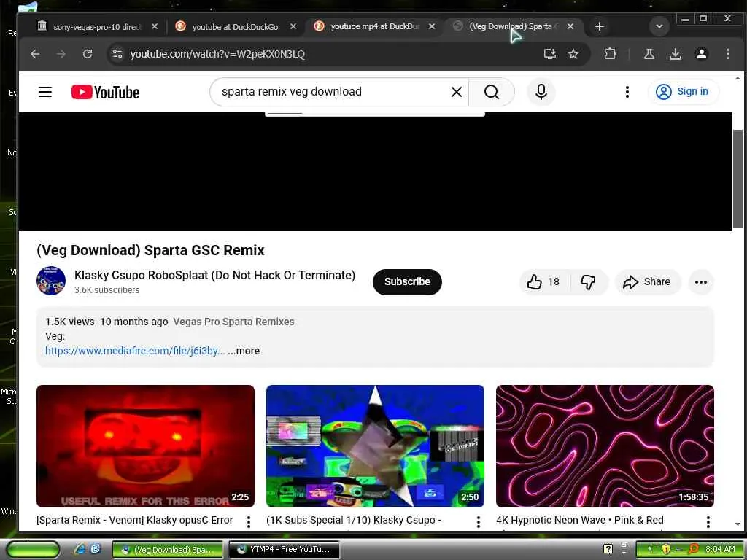747x560 pixels.
Task: Open options for 4K Hypnotic Neon Wave video
Action: [708, 522]
